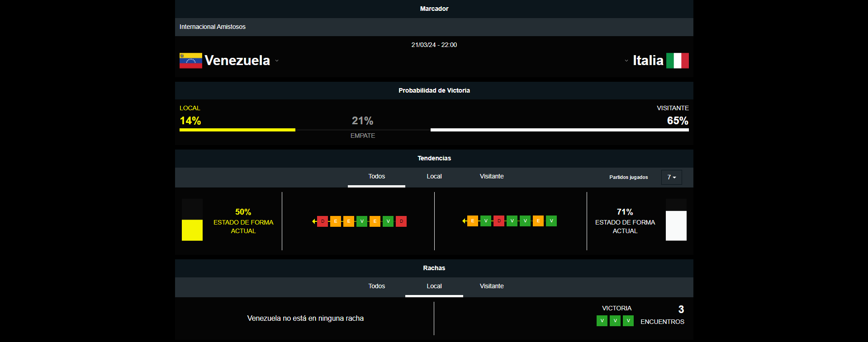Open the Partidos jugados dropdown showing 7

click(672, 177)
